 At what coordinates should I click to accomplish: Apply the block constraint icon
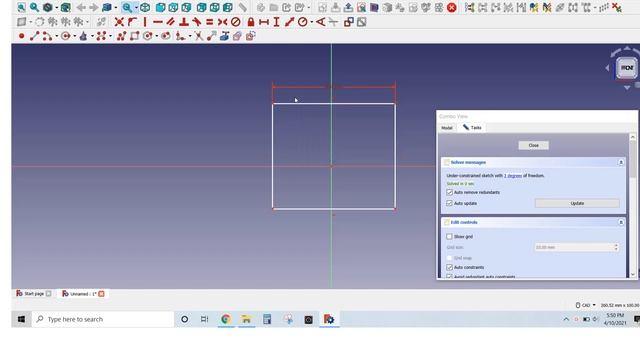tap(236, 22)
